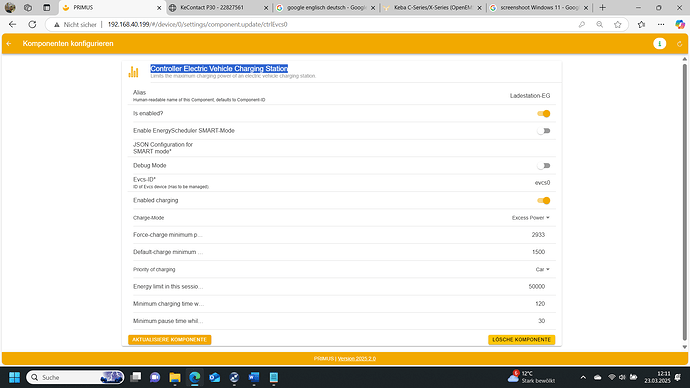Add page to favorites with star icon

[x=617, y=25]
